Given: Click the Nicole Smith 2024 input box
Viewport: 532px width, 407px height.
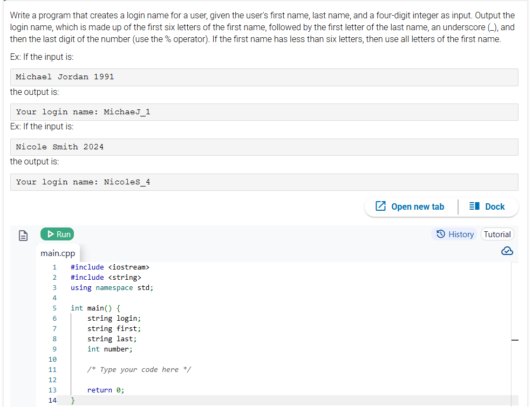Looking at the screenshot, I should pos(264,146).
